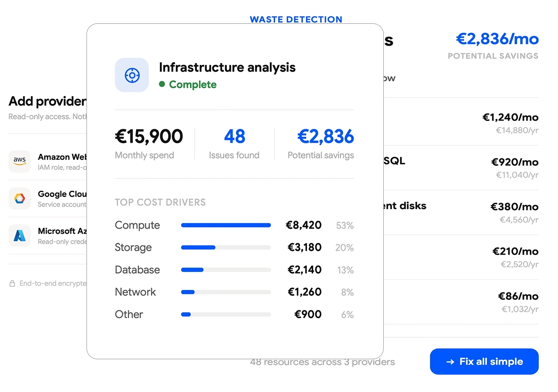Screen dimensions: 558x392
Task: Click the Fix all simple button
Action: coord(484,362)
